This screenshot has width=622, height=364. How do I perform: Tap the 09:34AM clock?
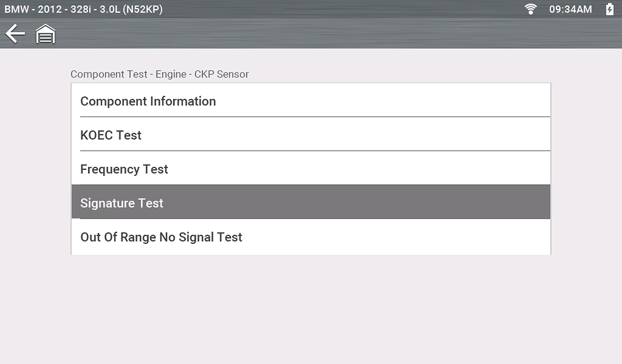tap(570, 9)
